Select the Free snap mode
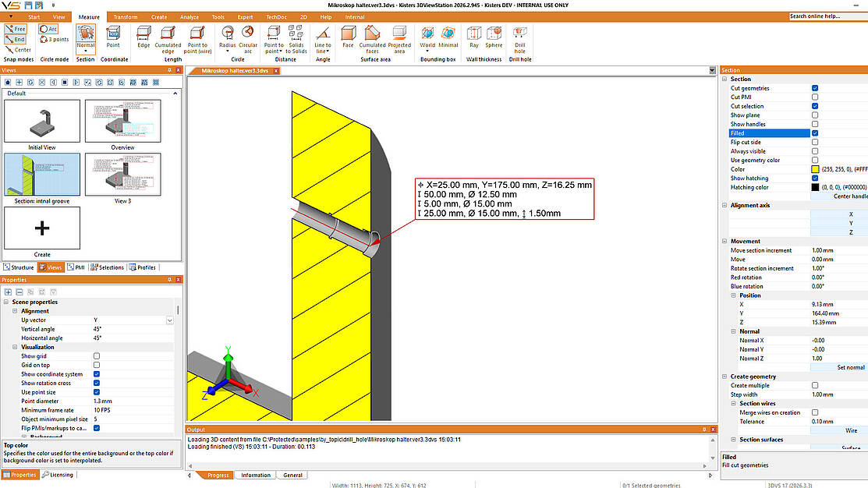Image resolution: width=868 pixels, height=488 pixels. 16,29
